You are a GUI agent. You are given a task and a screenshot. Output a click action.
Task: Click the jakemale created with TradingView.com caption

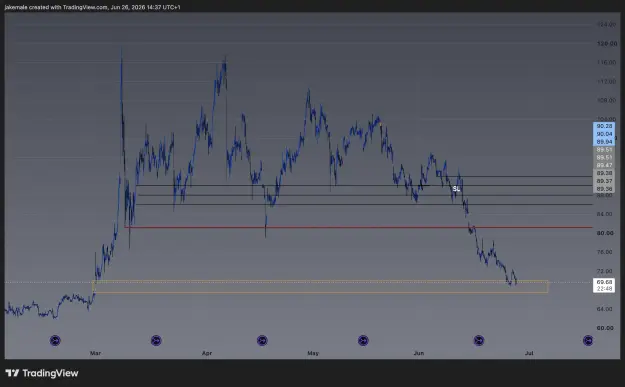(x=92, y=7)
